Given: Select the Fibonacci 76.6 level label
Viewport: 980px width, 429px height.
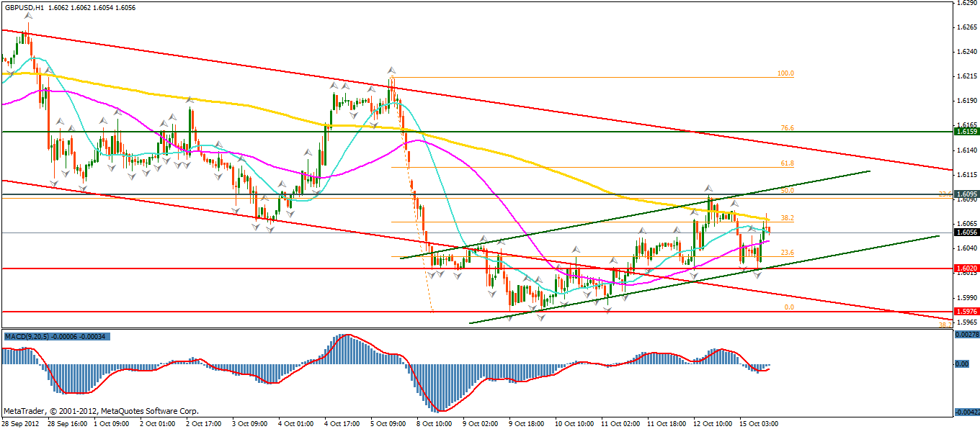Looking at the screenshot, I should (x=787, y=128).
